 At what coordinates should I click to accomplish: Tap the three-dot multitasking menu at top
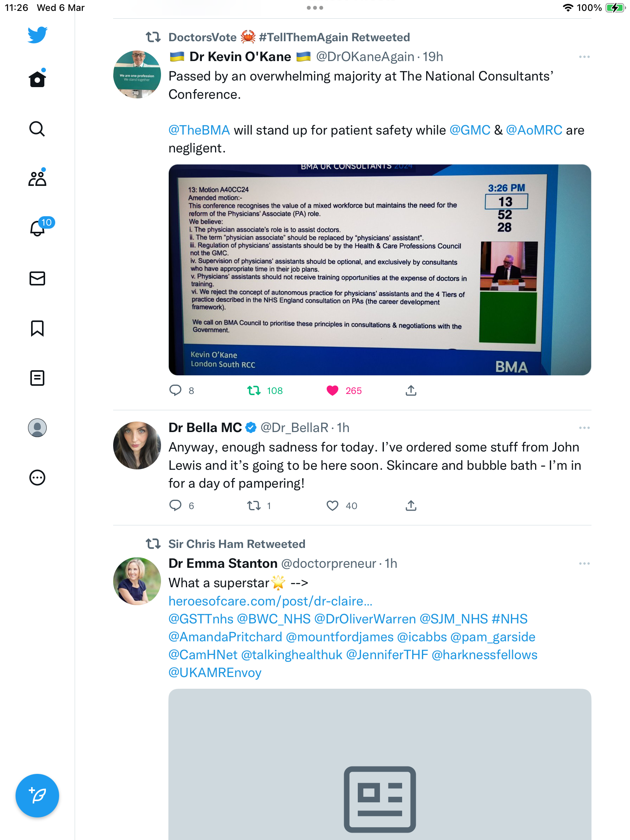pyautogui.click(x=315, y=8)
